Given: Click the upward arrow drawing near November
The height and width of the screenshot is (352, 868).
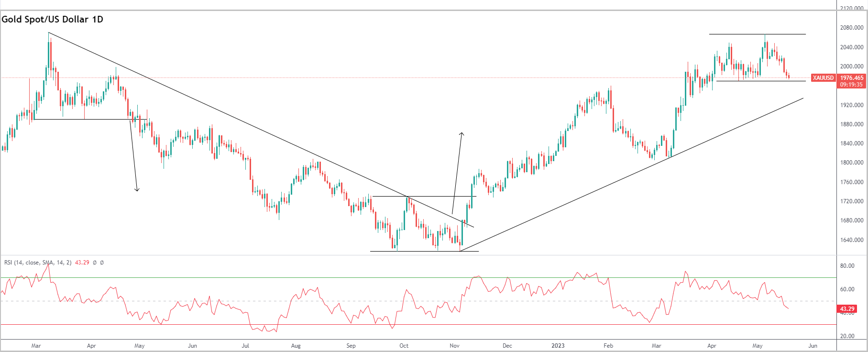Looking at the screenshot, I should point(457,173).
